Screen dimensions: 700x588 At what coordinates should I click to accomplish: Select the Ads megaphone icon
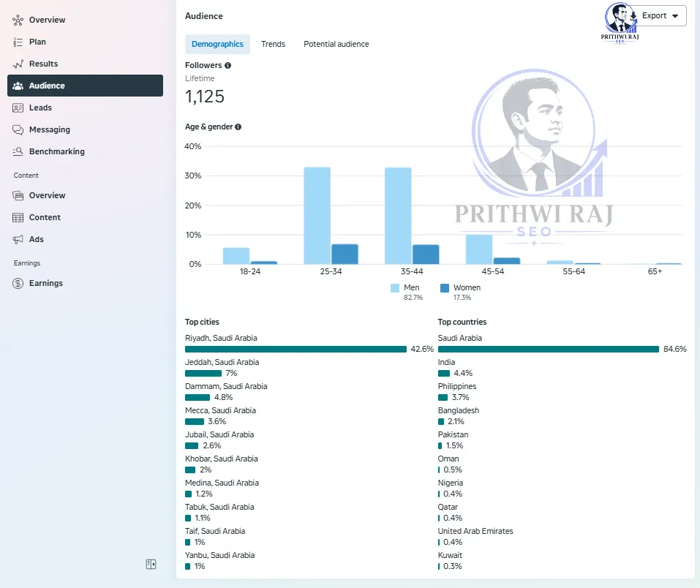(18, 239)
